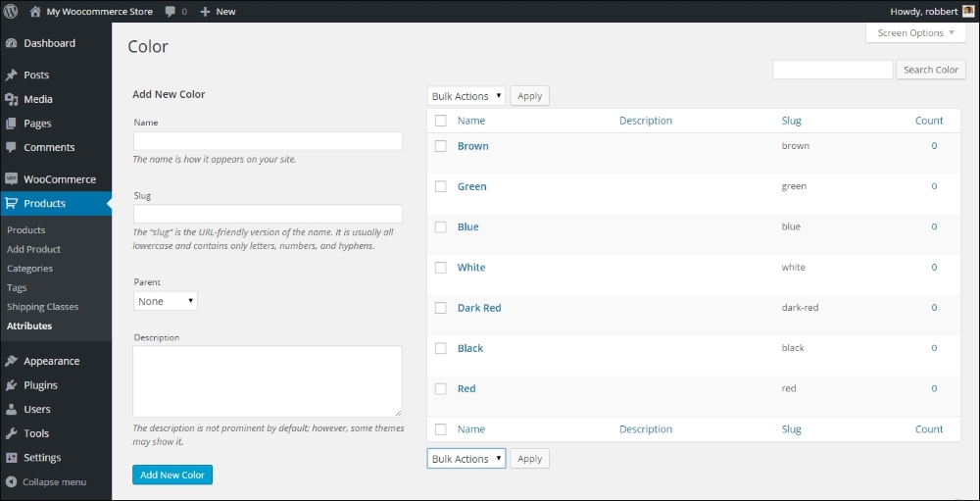Go to Shipping Classes submenu
Viewport: 980px width, 501px height.
point(40,307)
